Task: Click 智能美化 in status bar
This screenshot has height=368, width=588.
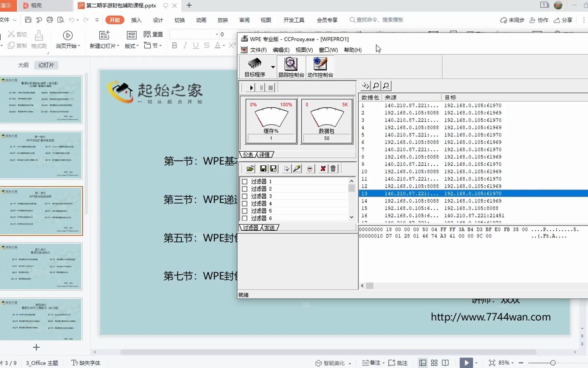Action: [x=330, y=363]
